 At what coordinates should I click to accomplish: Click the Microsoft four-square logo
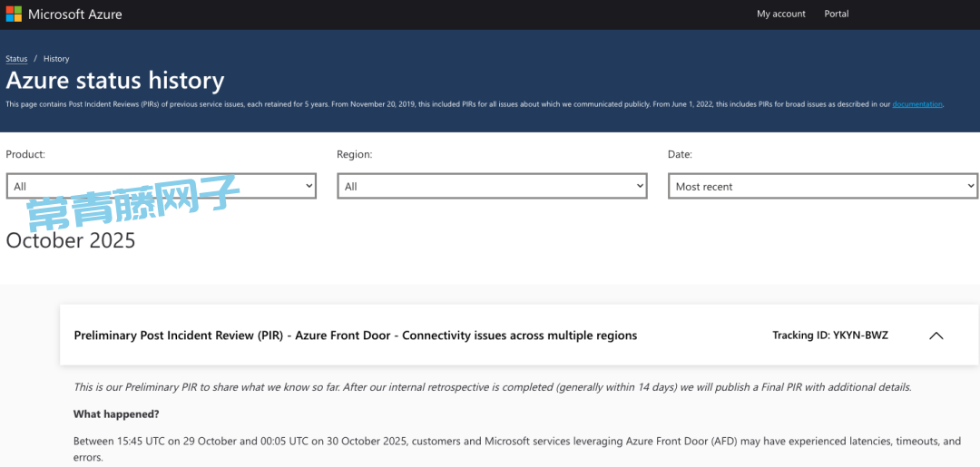(x=14, y=15)
